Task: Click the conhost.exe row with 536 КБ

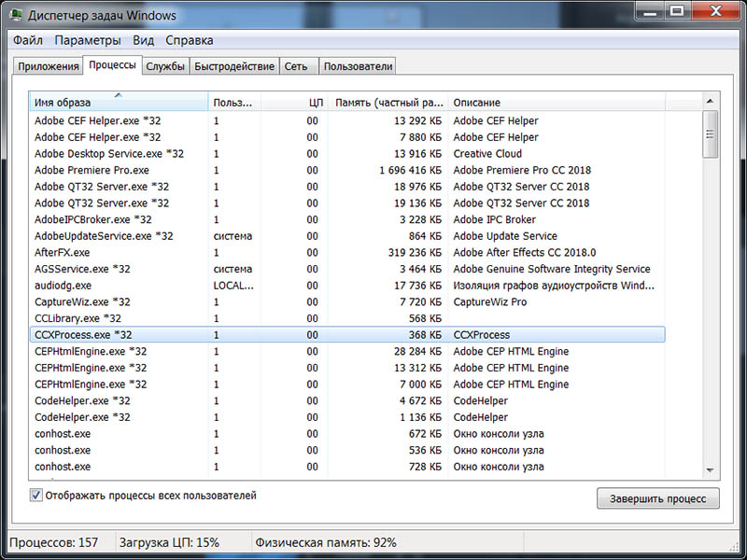Action: (x=347, y=450)
